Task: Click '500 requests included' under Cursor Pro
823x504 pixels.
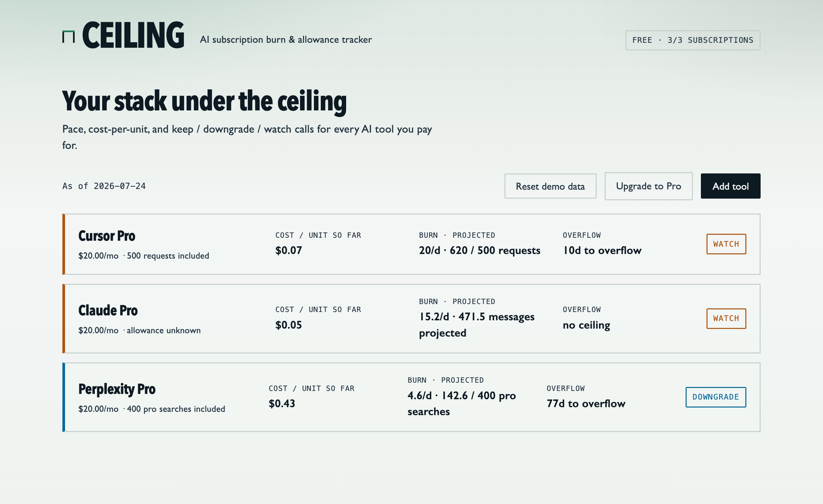Action: pos(168,256)
